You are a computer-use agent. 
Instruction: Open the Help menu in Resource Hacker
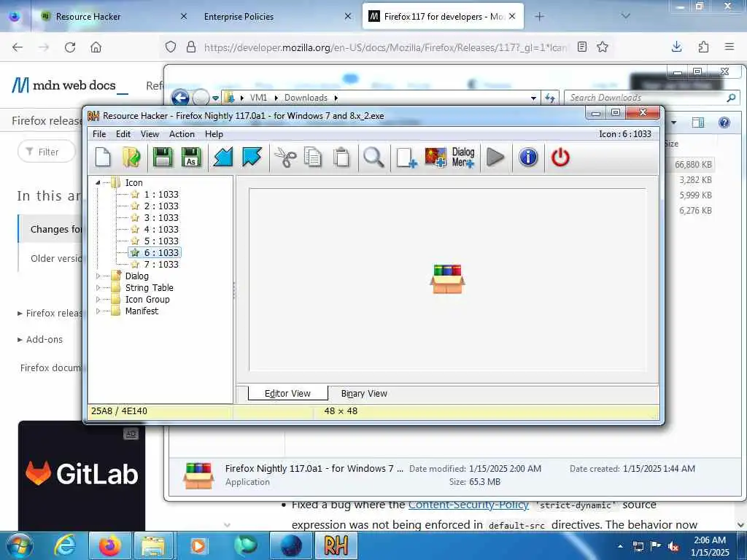[x=214, y=134]
